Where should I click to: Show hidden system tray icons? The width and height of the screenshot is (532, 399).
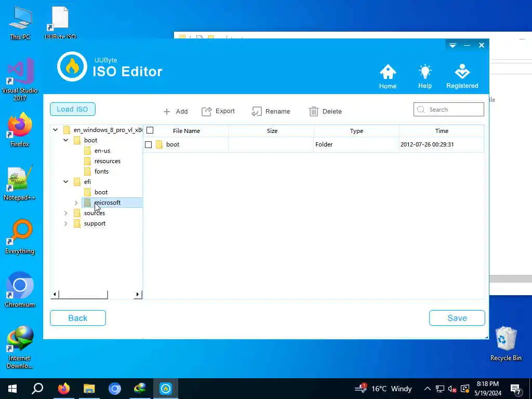(428, 389)
